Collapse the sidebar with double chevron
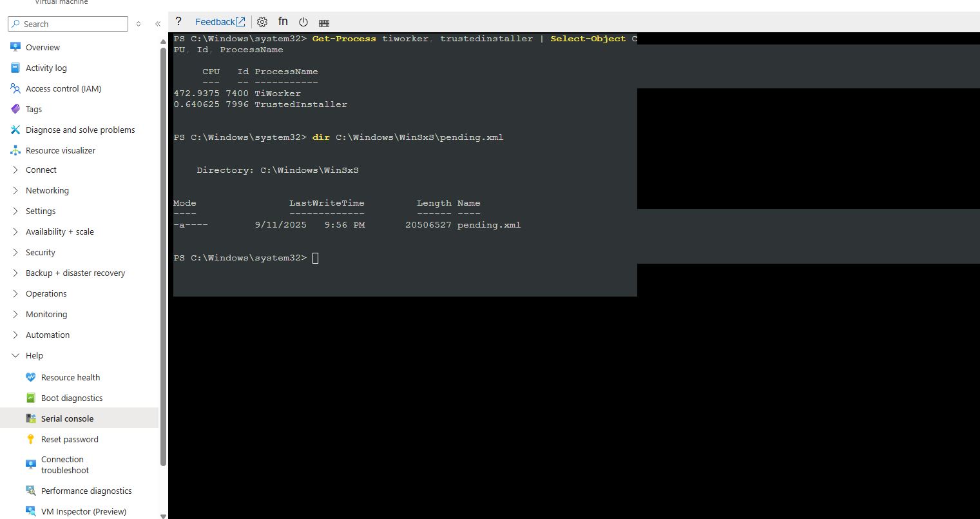980x519 pixels. 158,24
